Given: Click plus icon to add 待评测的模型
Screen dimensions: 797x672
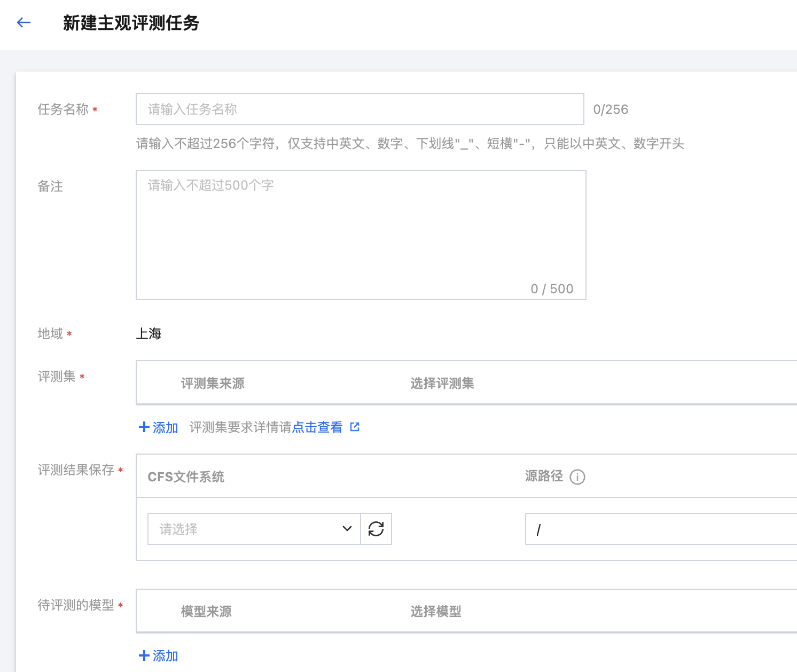Looking at the screenshot, I should pos(144,655).
